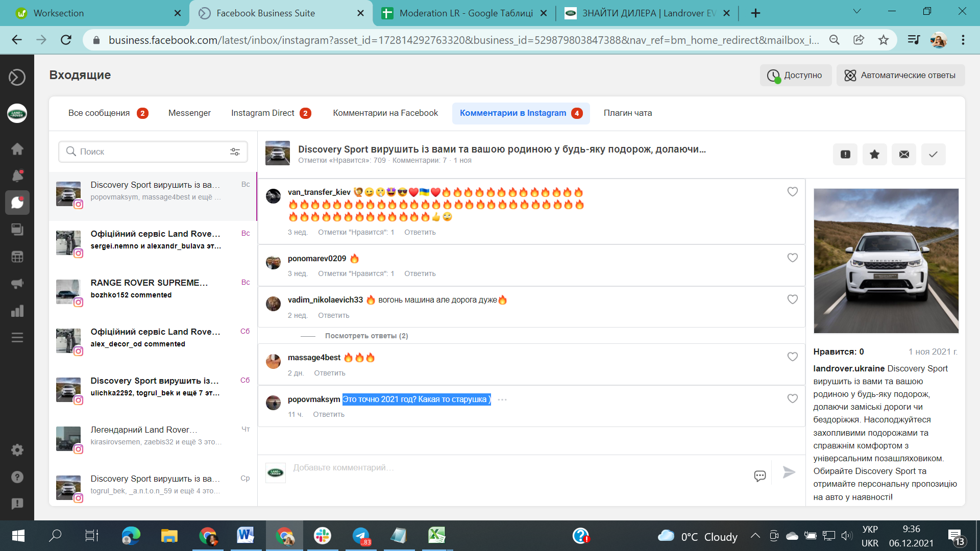The image size is (980, 551).
Task: Open Windows Start menu
Action: (18, 536)
